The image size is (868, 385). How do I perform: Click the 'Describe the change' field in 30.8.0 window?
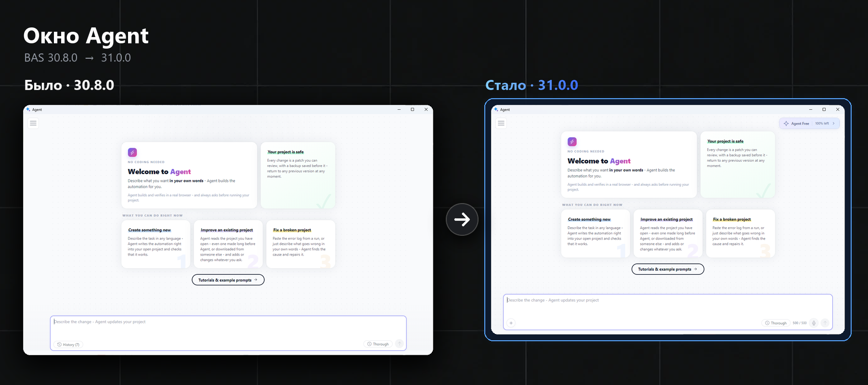click(x=228, y=333)
